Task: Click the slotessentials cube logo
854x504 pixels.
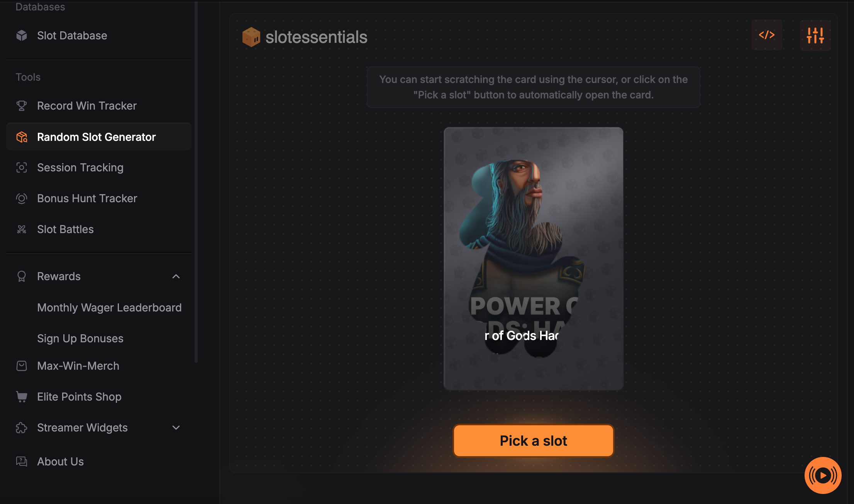Action: (x=251, y=37)
